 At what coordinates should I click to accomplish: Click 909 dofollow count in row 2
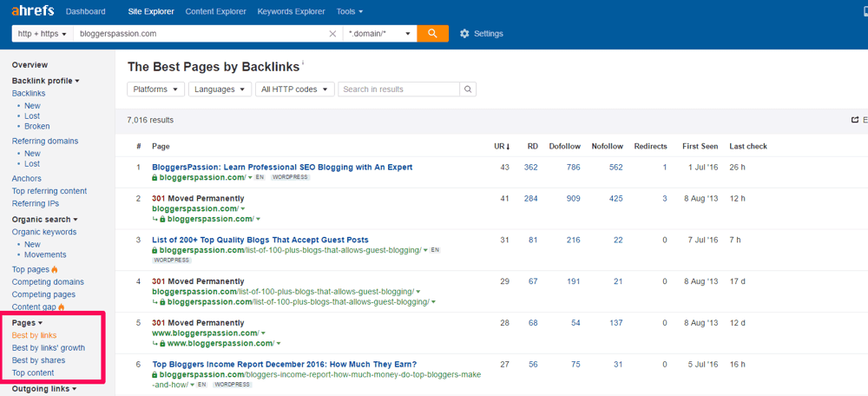pyautogui.click(x=574, y=198)
